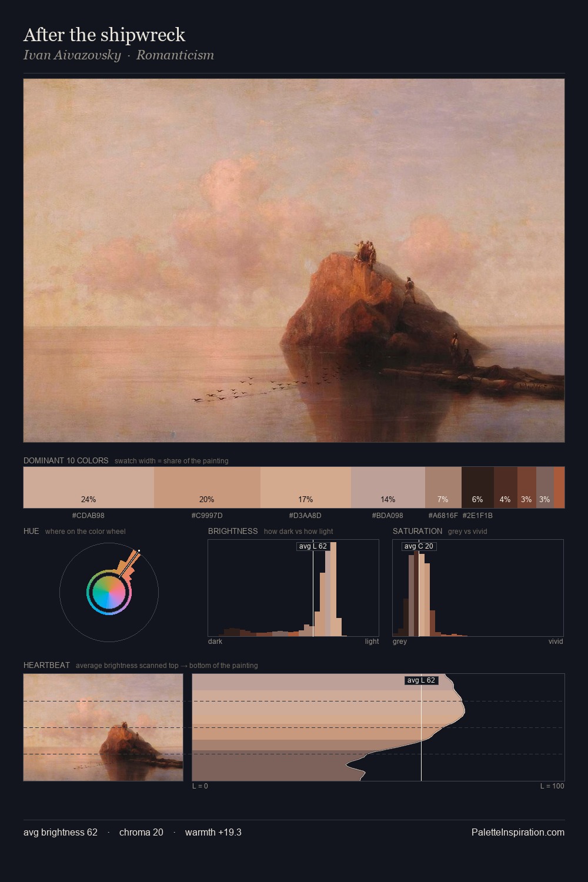
Task: Click the 'HUE' section heading
Action: pos(31,531)
